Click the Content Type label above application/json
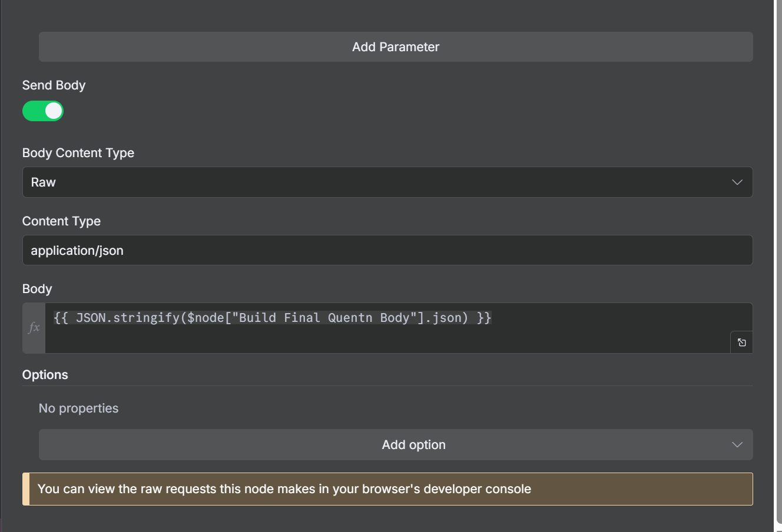The image size is (782, 532). pos(61,221)
